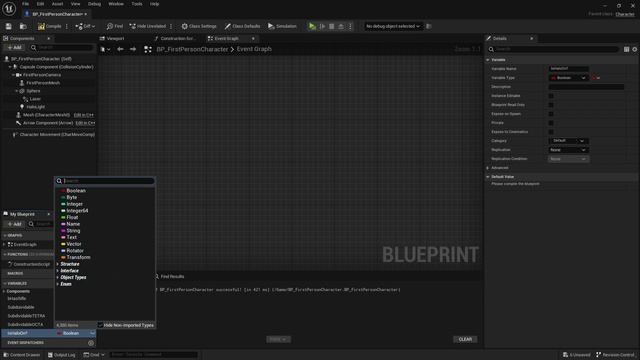Click the Unreal Engine logo
This screenshot has width=640, height=360.
coord(9,8)
